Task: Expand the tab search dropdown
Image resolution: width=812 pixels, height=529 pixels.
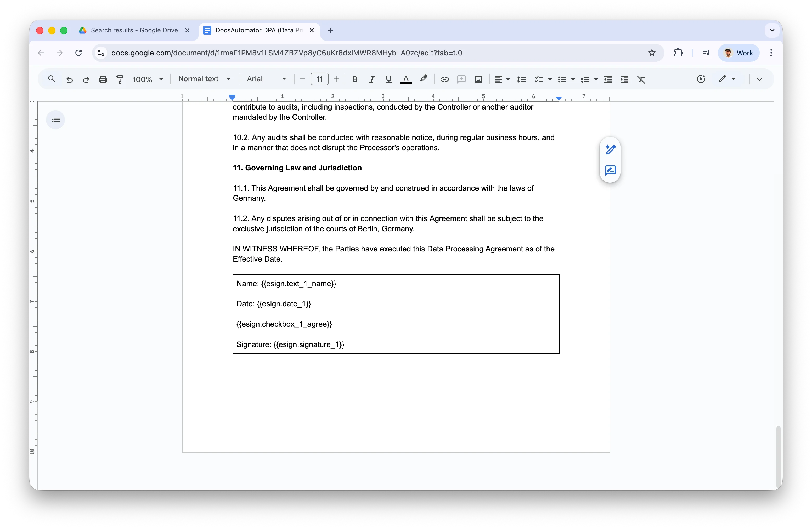Action: pyautogui.click(x=772, y=30)
